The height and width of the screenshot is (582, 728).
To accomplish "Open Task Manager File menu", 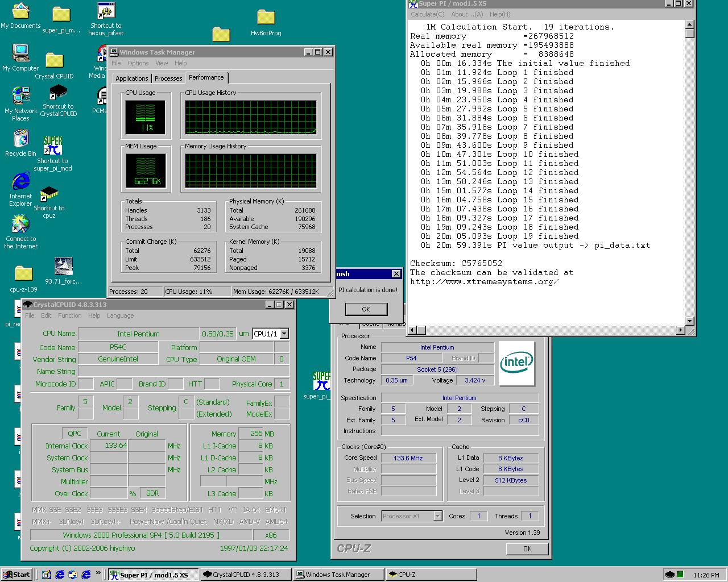I will [116, 63].
